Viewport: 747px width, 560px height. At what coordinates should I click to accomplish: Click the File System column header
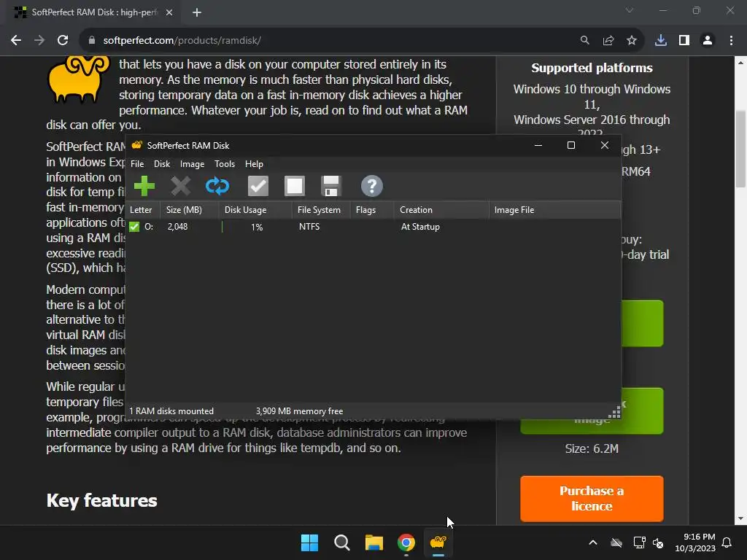point(321,210)
